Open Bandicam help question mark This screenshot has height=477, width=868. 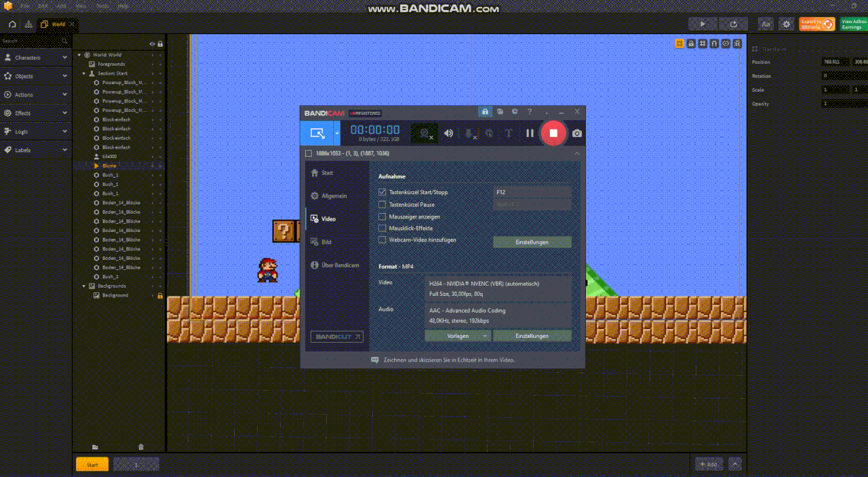pos(530,112)
